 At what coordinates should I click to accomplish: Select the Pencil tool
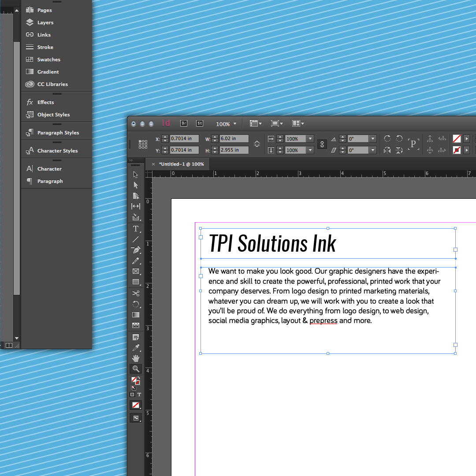pyautogui.click(x=135, y=261)
